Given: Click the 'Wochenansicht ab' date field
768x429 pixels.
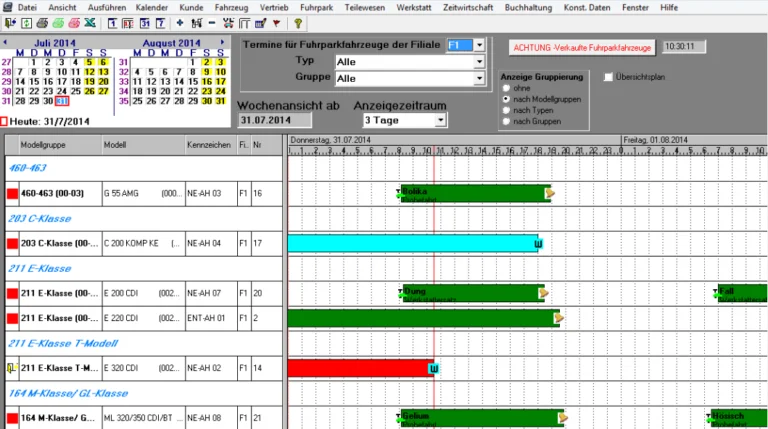Looking at the screenshot, I should [274, 120].
